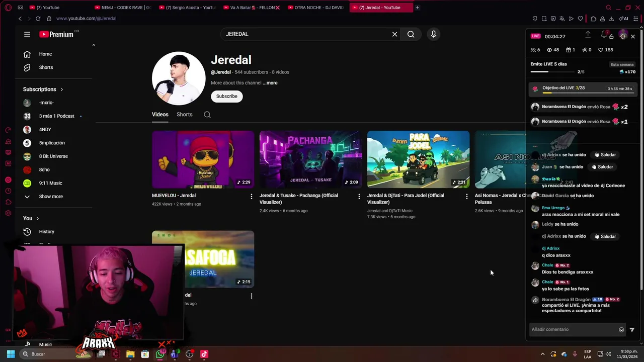
Task: Select the Shorts channel tab
Action: (x=185, y=115)
